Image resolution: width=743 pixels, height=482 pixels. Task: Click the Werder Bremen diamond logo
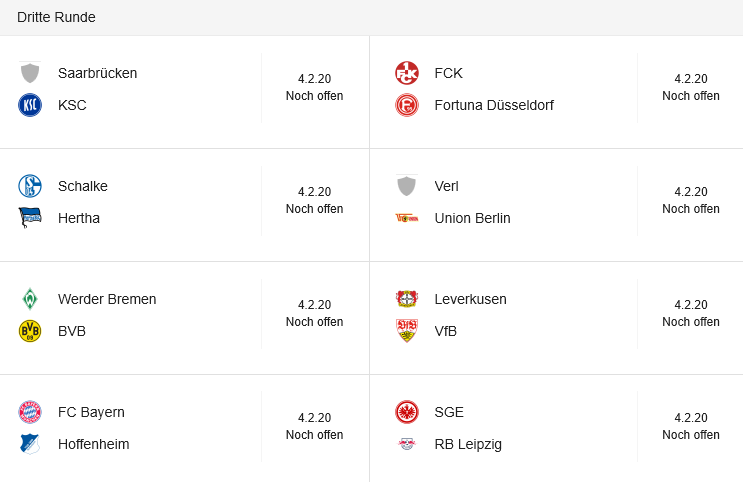(30, 299)
